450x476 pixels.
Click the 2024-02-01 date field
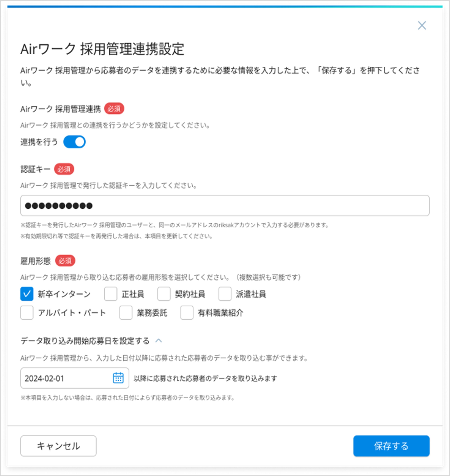(75, 378)
